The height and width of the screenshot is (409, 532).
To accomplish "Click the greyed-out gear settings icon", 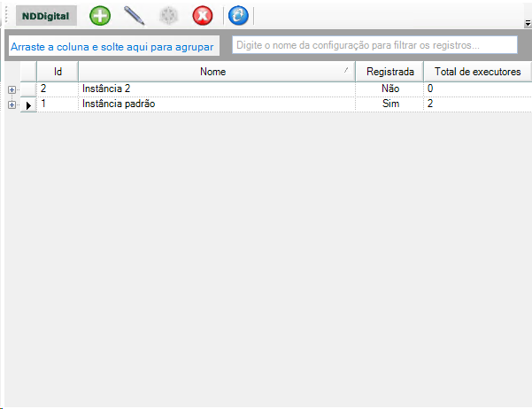I will (x=168, y=16).
